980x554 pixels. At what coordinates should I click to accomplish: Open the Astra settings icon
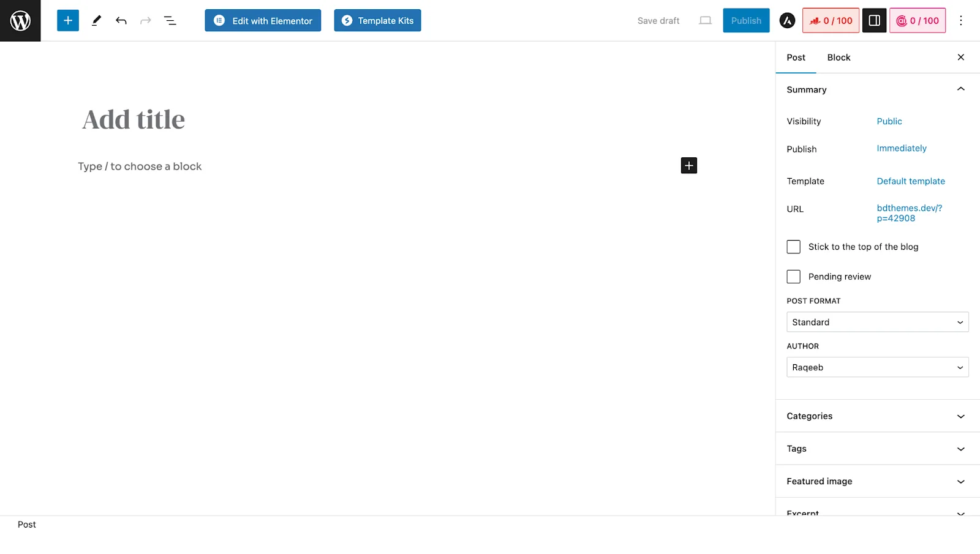tap(787, 21)
